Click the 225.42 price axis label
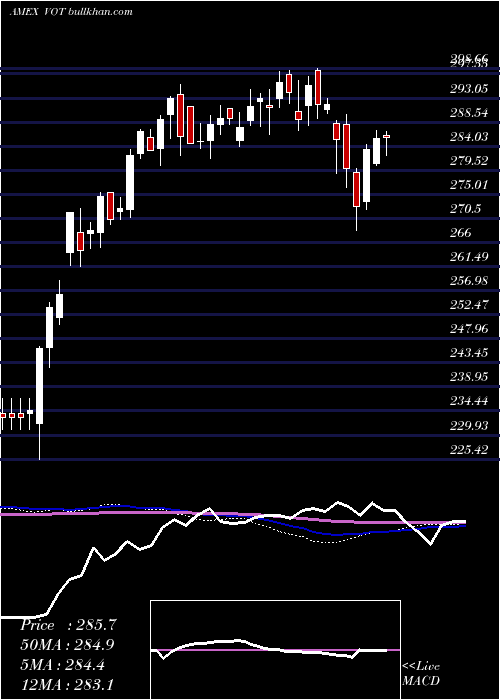 click(x=469, y=450)
